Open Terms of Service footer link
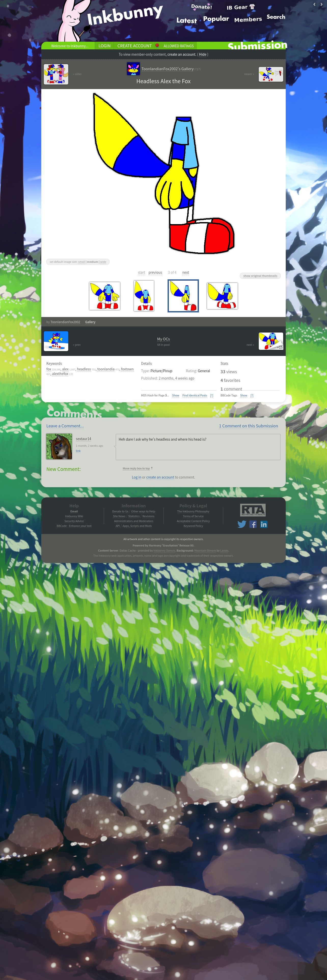 click(x=193, y=516)
